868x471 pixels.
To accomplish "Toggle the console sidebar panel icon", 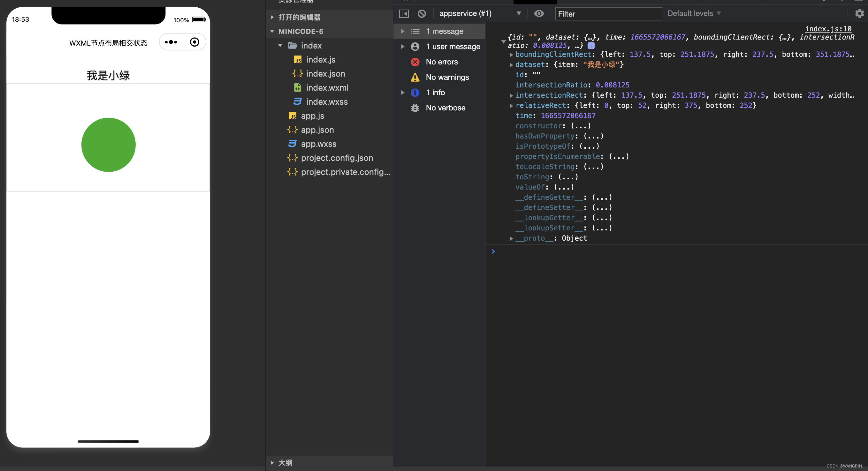I will pos(404,13).
